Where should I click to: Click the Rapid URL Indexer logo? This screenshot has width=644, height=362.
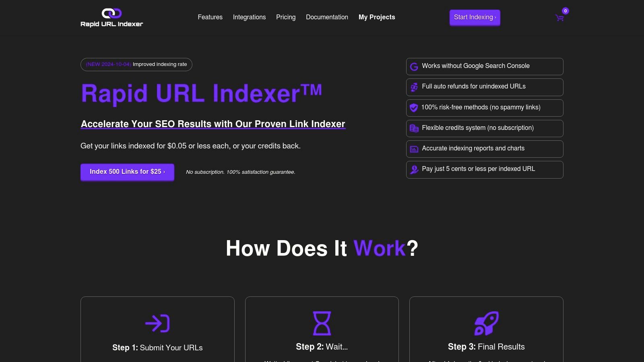click(111, 18)
